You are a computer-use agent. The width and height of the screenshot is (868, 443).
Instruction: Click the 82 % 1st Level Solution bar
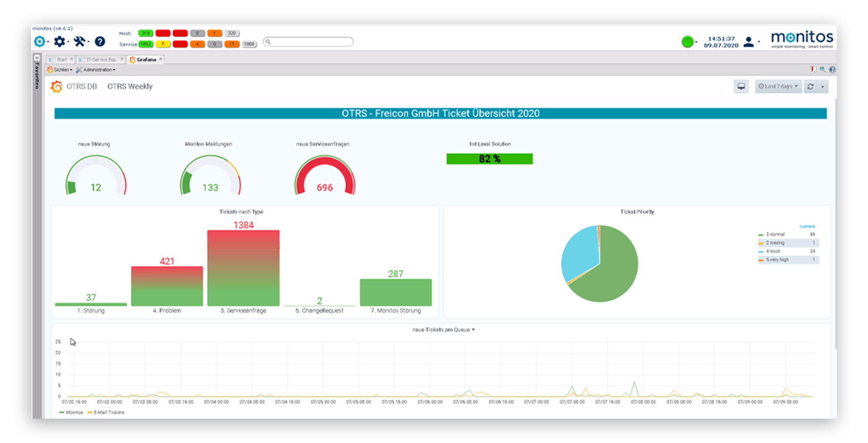[489, 159]
